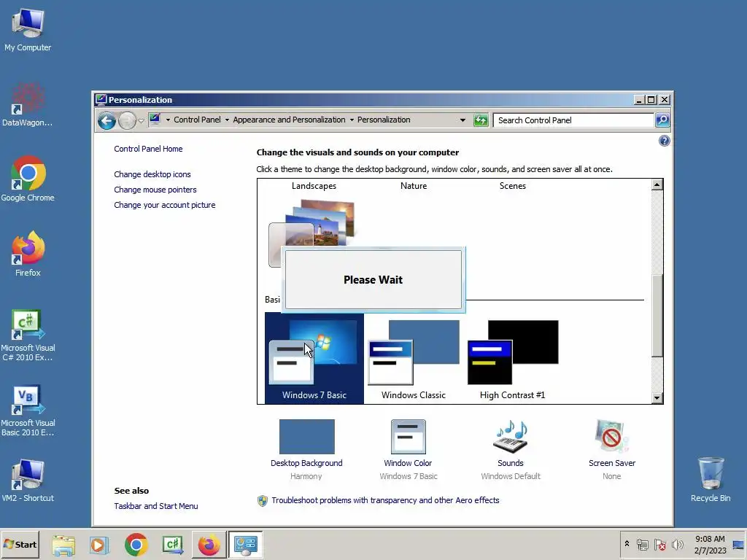
Task: Open Window Color settings
Action: coord(409,449)
